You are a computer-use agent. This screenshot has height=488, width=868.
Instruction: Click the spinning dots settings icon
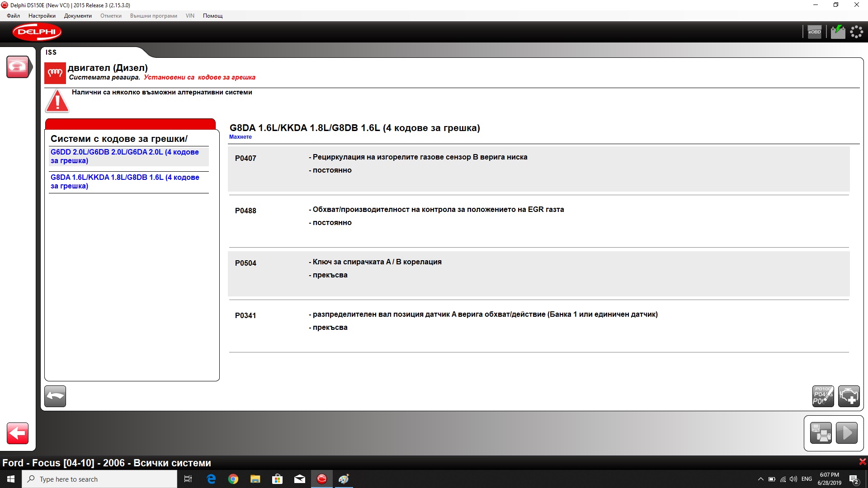click(856, 32)
